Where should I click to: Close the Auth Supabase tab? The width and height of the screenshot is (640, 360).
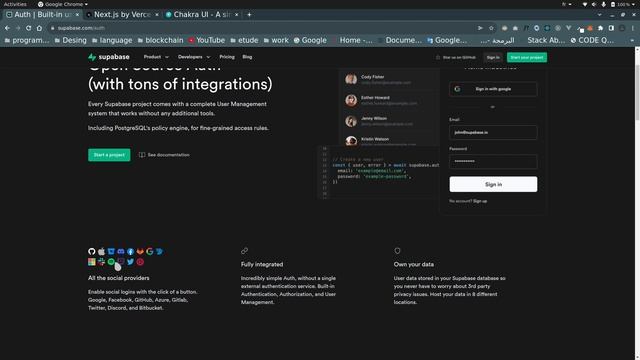pyautogui.click(x=77, y=15)
